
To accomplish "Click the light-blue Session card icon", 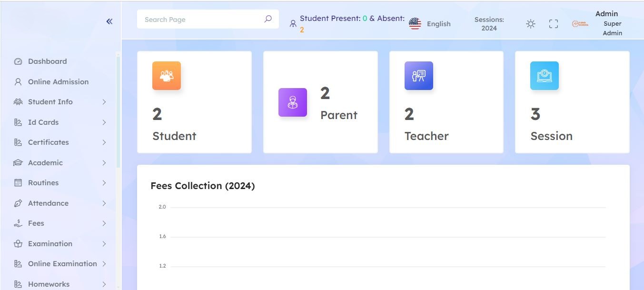I will pos(545,76).
